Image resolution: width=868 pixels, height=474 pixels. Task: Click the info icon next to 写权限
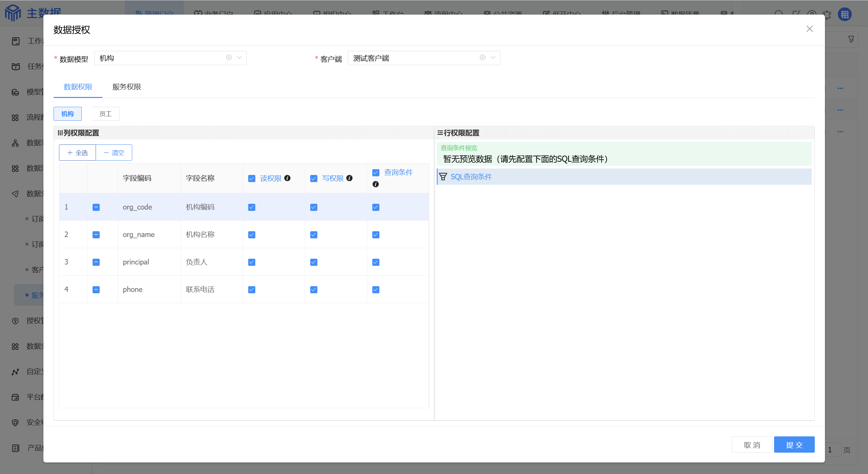click(x=350, y=178)
